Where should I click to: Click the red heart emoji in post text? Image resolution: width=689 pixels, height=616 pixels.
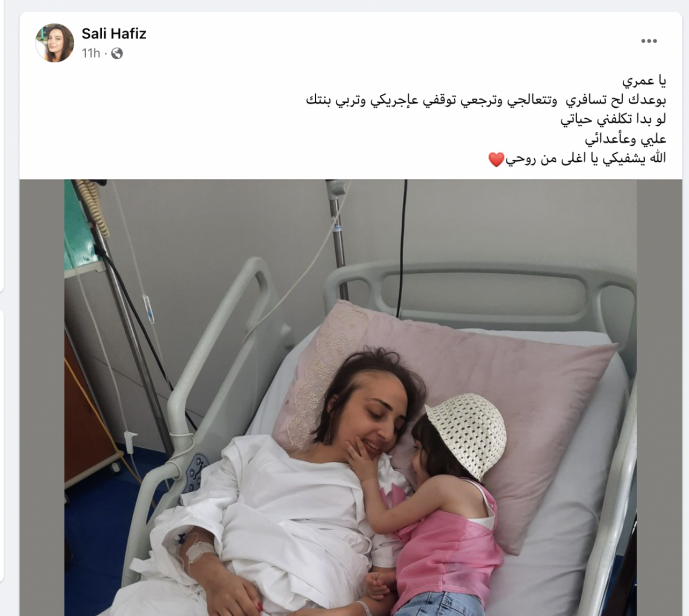(x=496, y=159)
